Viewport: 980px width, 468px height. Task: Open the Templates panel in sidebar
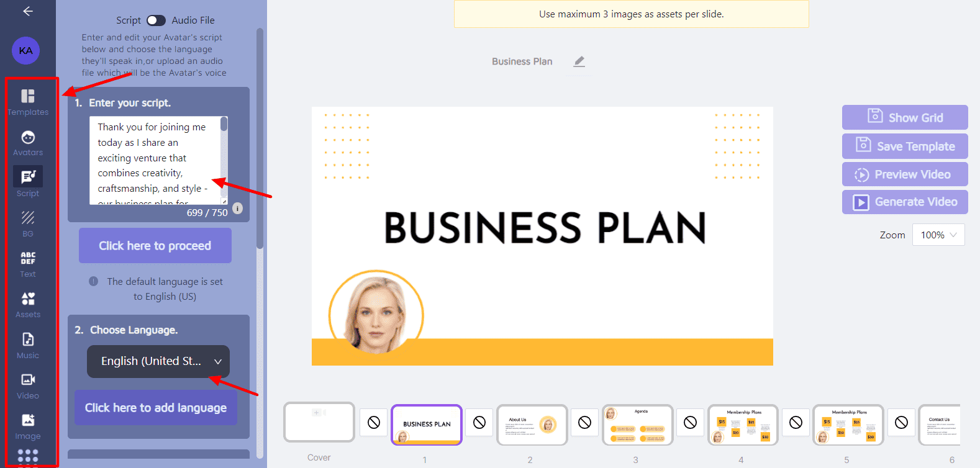tap(28, 102)
